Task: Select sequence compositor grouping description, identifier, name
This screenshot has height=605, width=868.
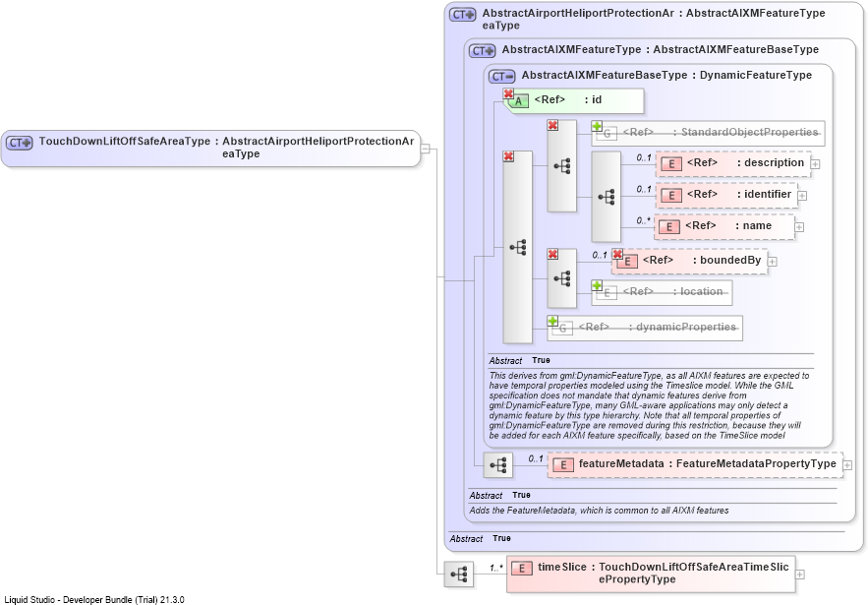Action: point(607,197)
